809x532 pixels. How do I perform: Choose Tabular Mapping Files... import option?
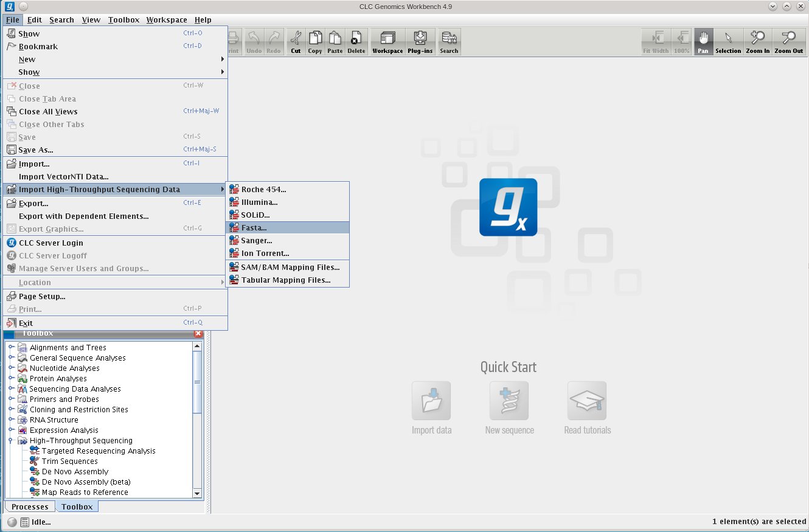pos(288,280)
